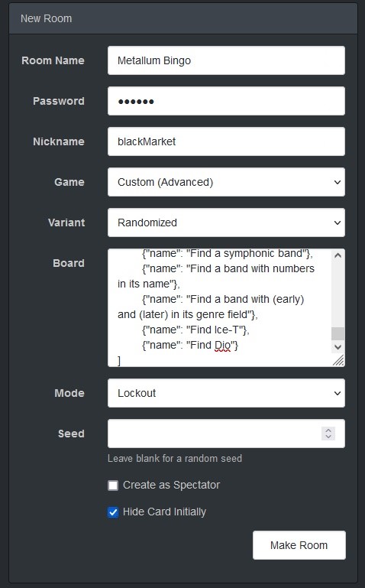Toggle the Hide Card Initially label
Image resolution: width=365 pixels, height=588 pixels.
(x=164, y=512)
